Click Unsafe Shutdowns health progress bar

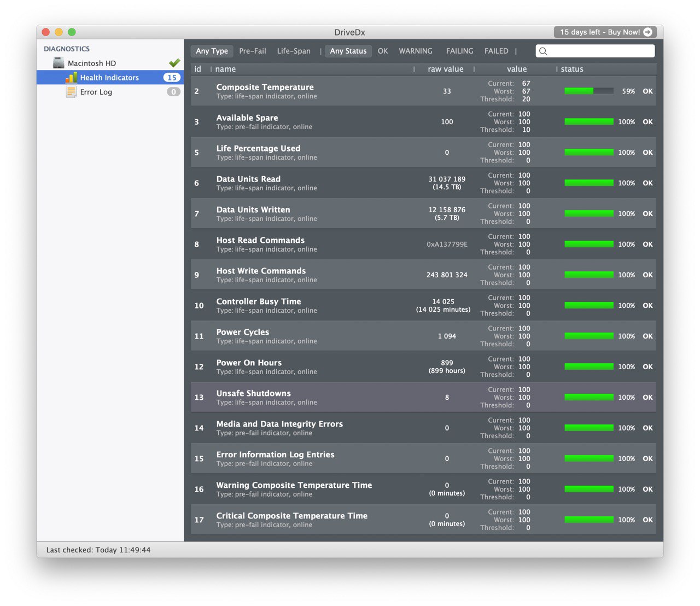click(x=589, y=397)
